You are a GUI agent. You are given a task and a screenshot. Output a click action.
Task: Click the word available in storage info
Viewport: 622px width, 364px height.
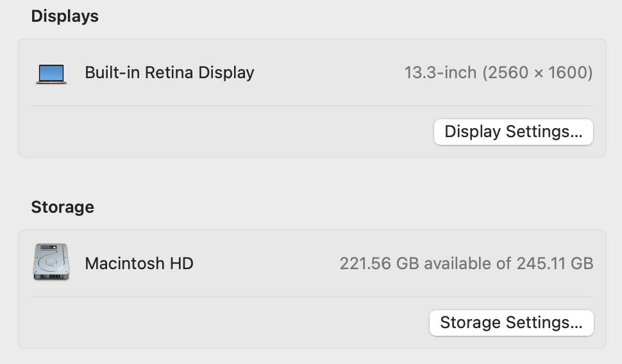point(458,263)
